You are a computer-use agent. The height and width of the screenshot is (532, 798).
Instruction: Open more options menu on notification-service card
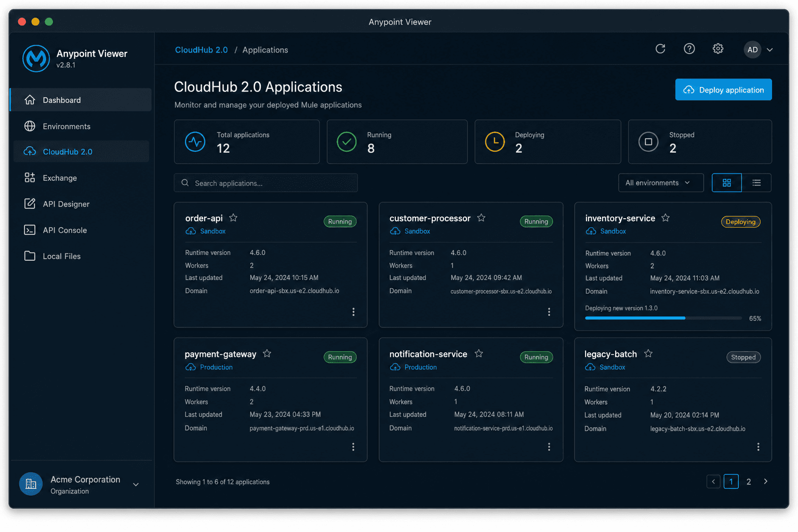[x=549, y=447]
